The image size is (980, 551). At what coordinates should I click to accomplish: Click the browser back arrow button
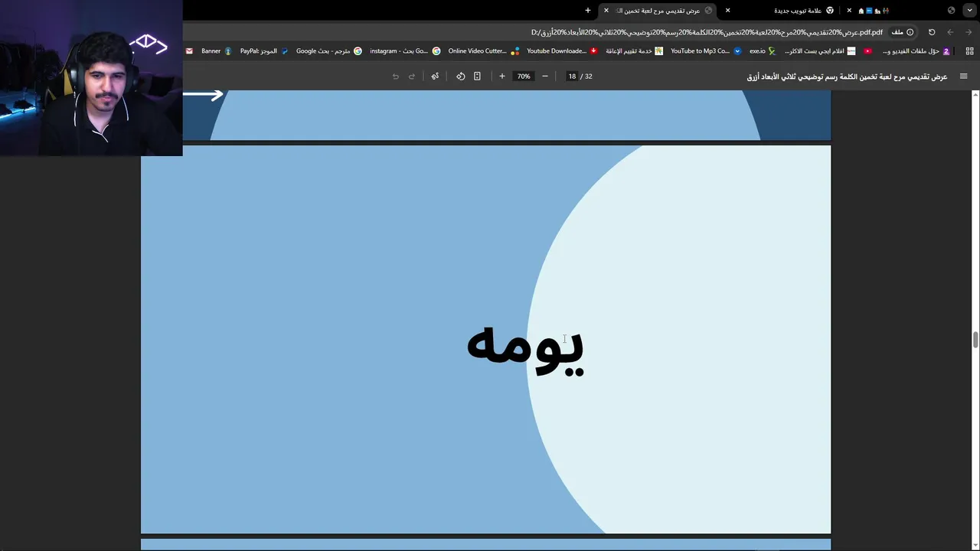969,32
